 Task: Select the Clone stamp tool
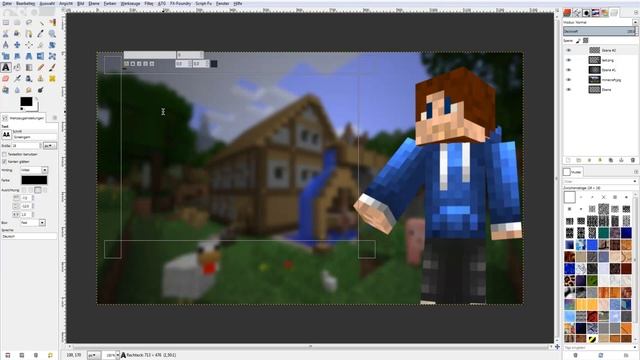point(41,78)
